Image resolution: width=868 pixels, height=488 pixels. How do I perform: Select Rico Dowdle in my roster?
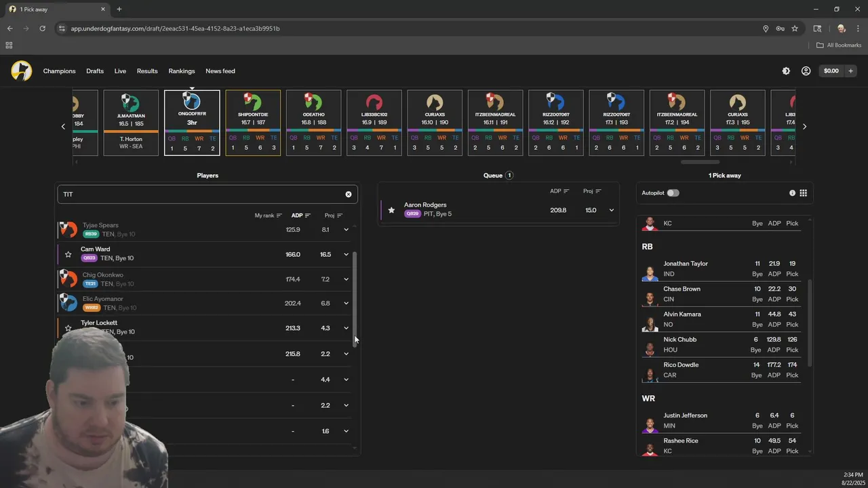click(x=722, y=370)
